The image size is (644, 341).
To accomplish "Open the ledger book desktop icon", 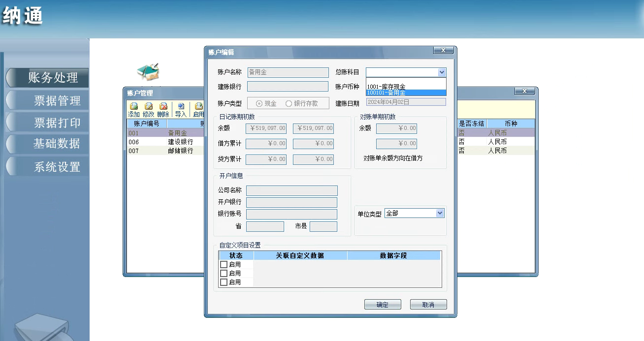I will click(148, 73).
